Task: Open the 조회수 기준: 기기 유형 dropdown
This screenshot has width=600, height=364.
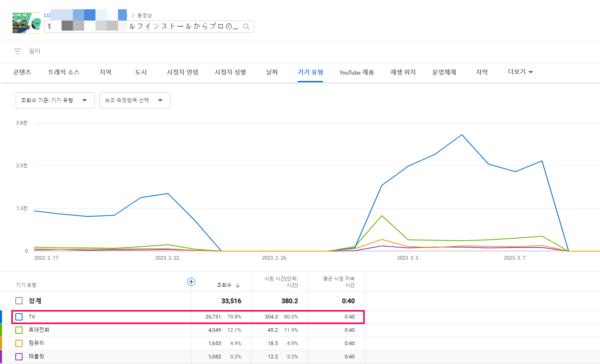Action: point(55,100)
